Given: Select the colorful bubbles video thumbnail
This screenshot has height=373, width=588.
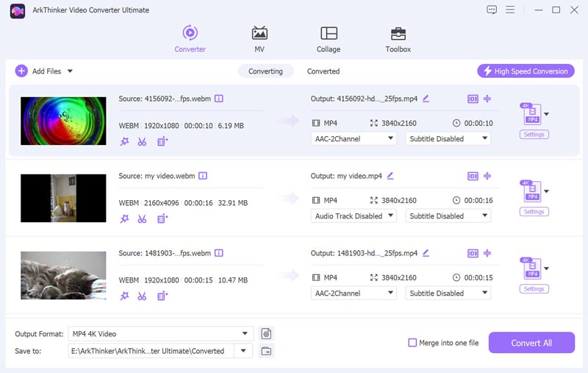Looking at the screenshot, I should click(63, 121).
